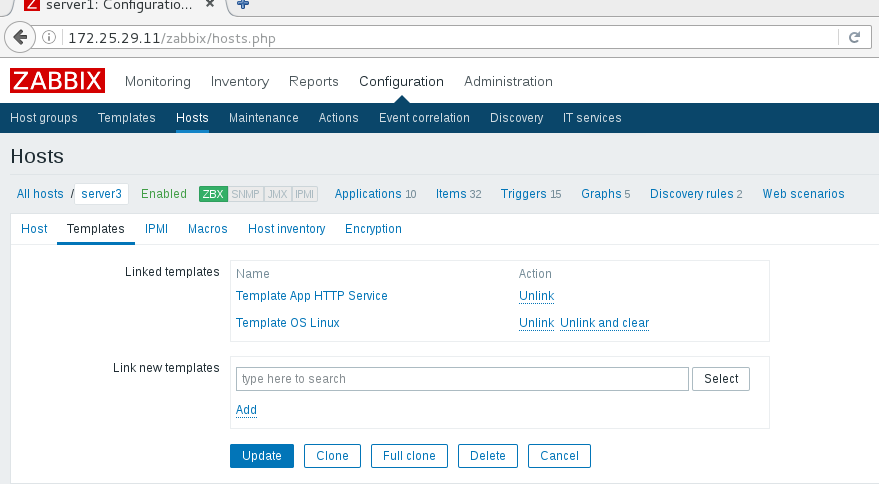Switch to the Host inventory tab

tap(286, 229)
